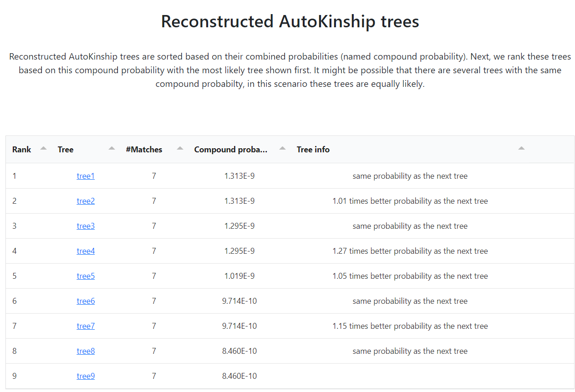Open tree8 from the table

[86, 351]
